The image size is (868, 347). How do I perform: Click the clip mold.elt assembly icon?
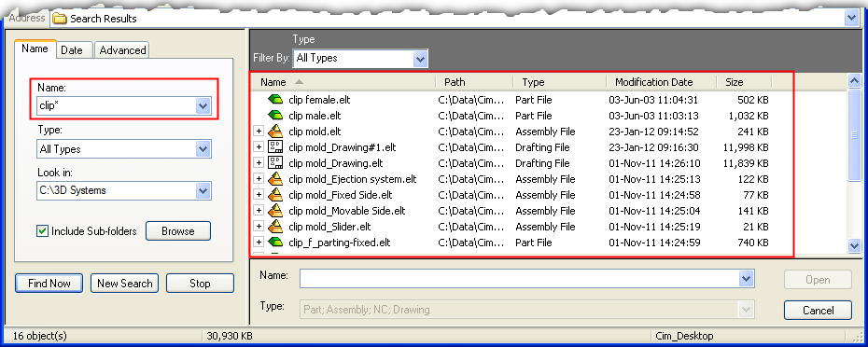point(275,132)
